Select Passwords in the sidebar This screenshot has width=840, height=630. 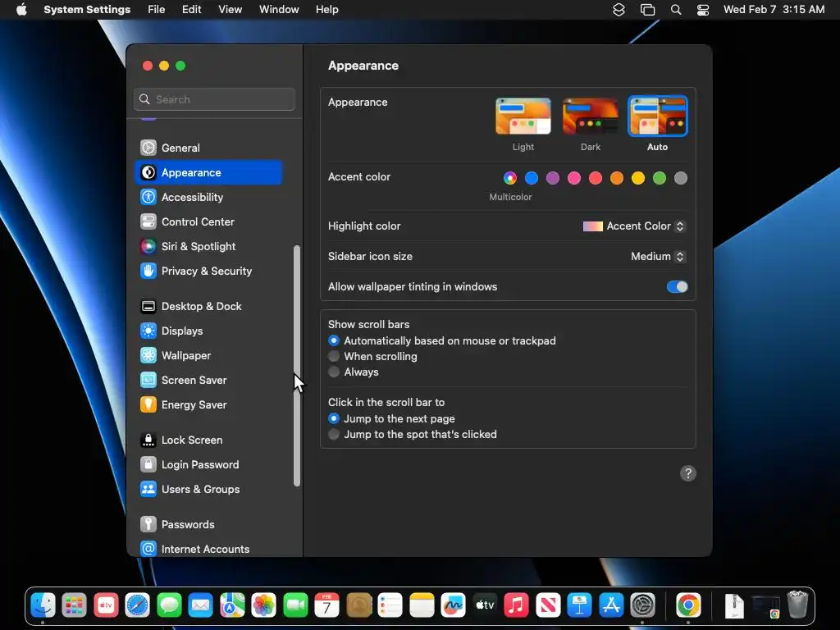click(x=208, y=525)
